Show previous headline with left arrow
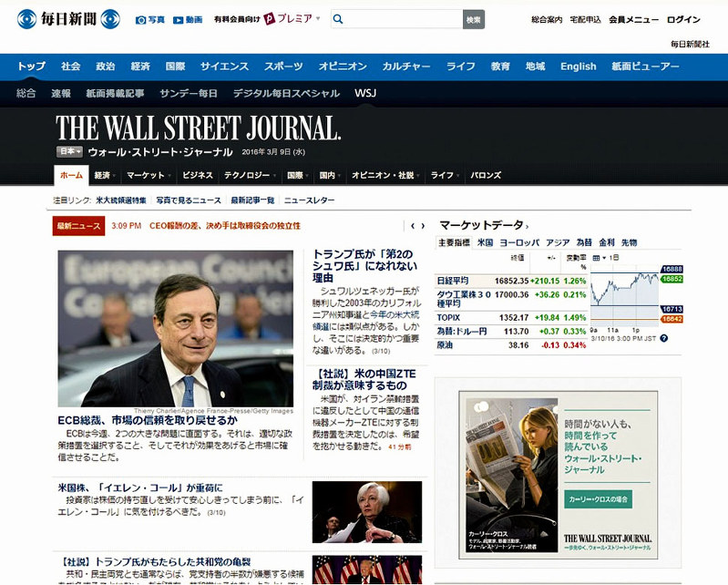Screen dimensions: 728x585 click(x=412, y=226)
